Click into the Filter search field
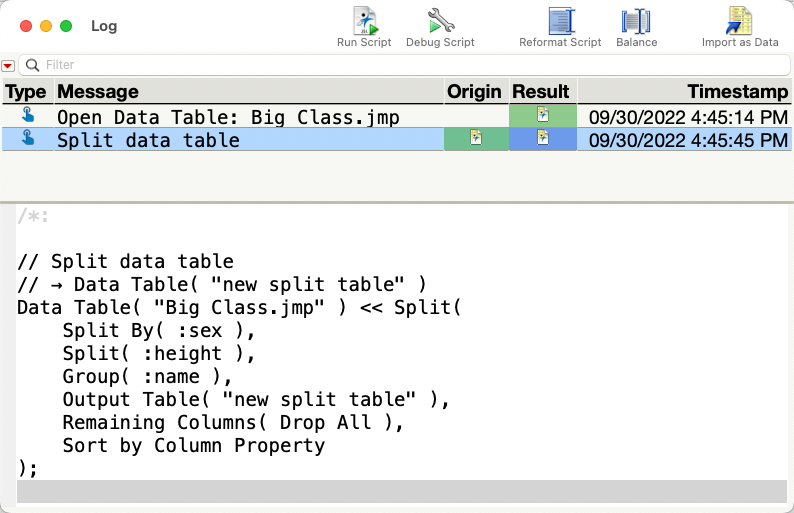The width and height of the screenshot is (794, 513). pos(400,65)
